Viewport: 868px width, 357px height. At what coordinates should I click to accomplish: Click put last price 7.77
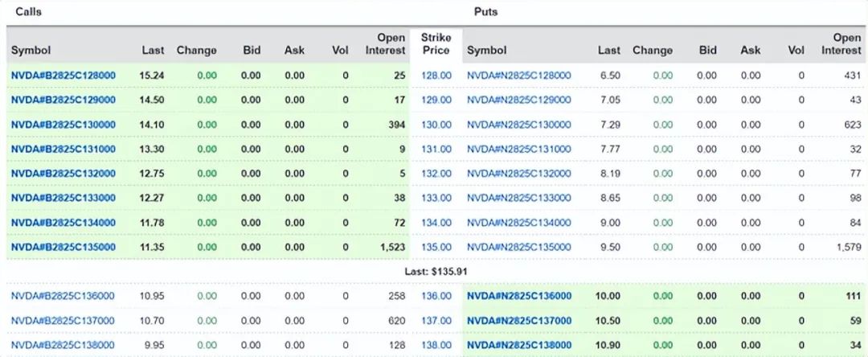click(x=610, y=149)
